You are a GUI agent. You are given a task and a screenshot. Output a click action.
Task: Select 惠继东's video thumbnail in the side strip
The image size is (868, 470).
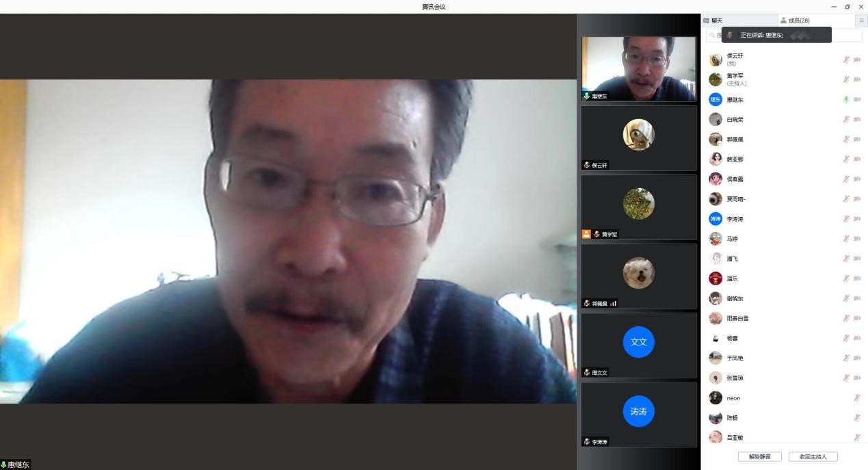pyautogui.click(x=638, y=68)
